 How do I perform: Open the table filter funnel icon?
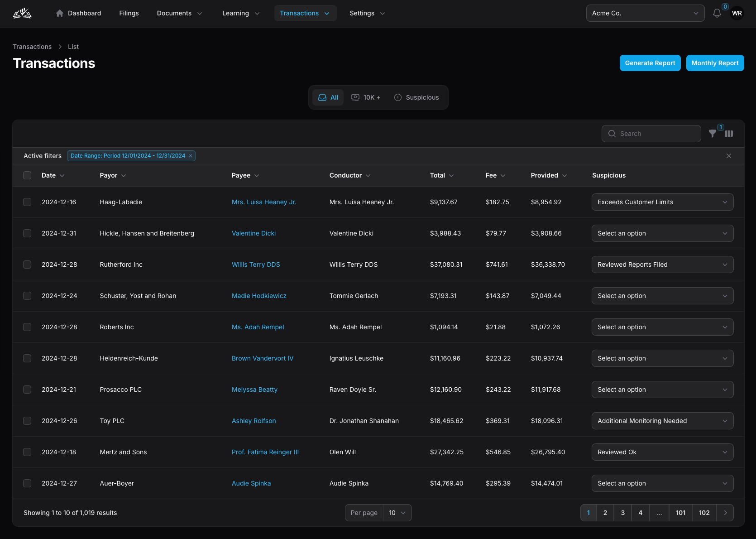713,134
